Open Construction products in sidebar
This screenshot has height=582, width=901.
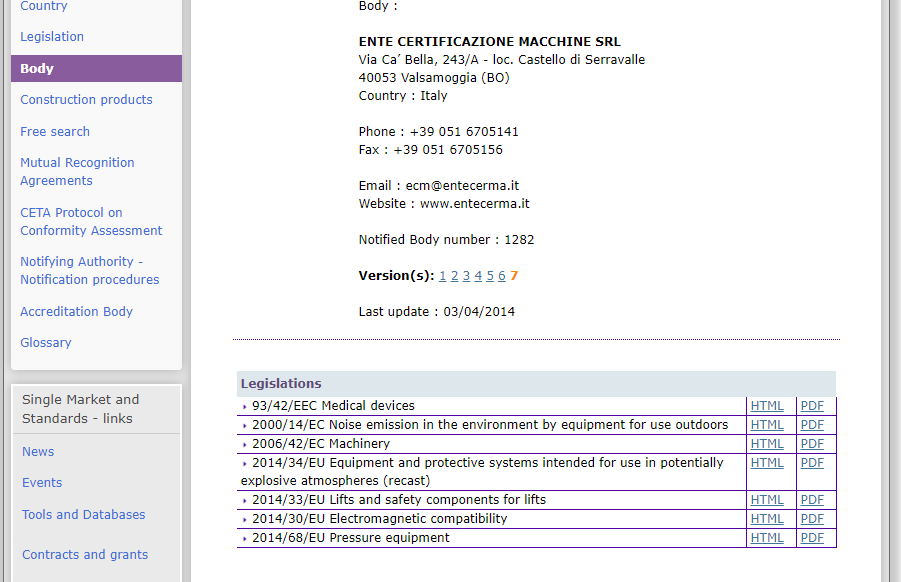point(86,100)
